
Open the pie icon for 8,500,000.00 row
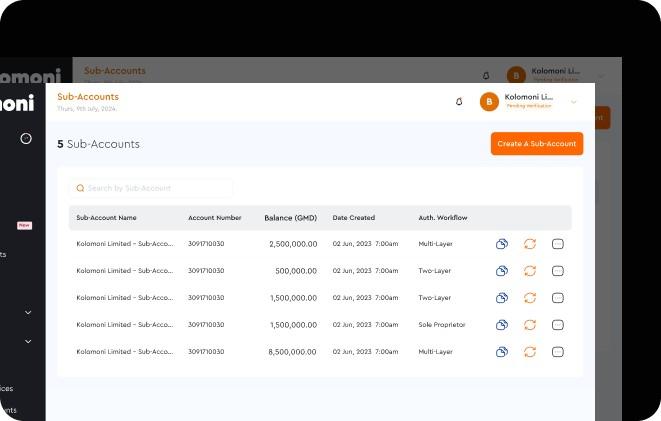502,351
